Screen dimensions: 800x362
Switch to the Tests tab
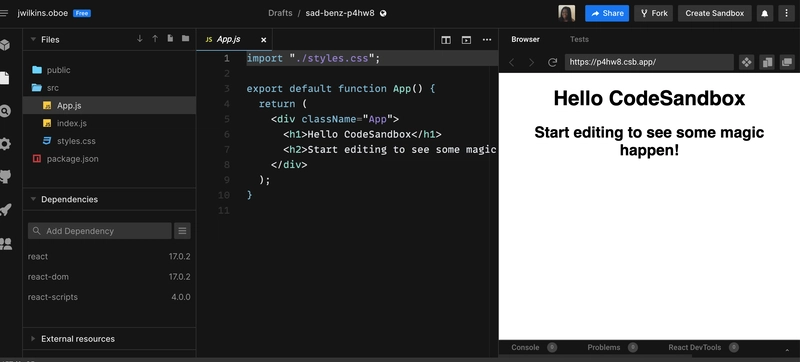pos(579,39)
